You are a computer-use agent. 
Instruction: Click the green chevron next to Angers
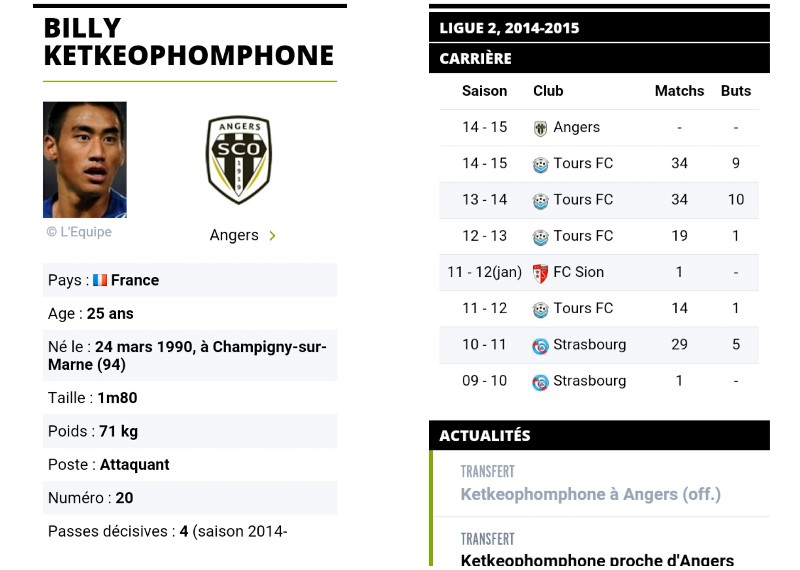point(272,236)
